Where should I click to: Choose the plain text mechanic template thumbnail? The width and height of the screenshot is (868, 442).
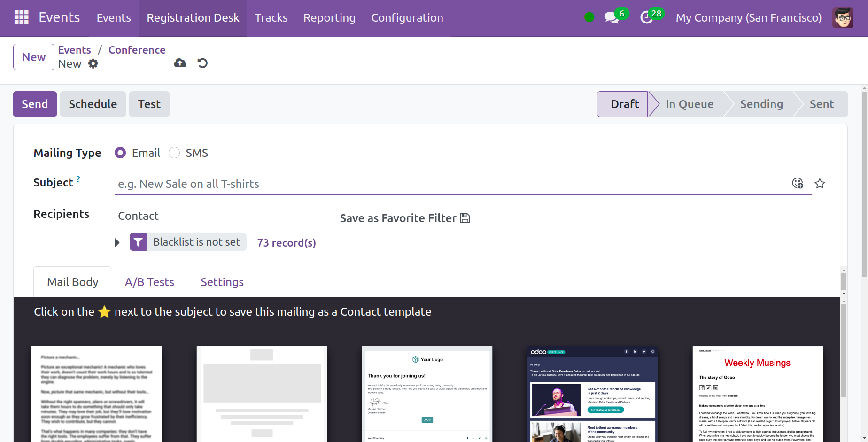click(x=96, y=394)
